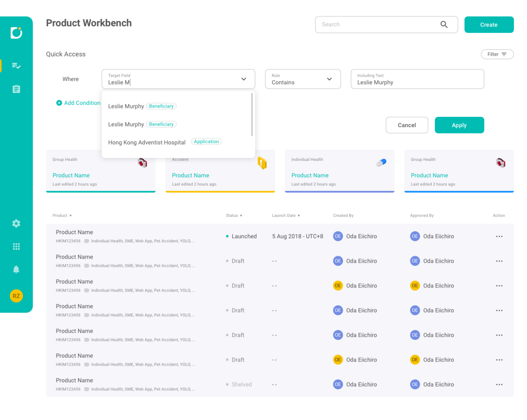Screen dimensions: 527x420
Task: Open settings gear in sidebar
Action: point(16,223)
